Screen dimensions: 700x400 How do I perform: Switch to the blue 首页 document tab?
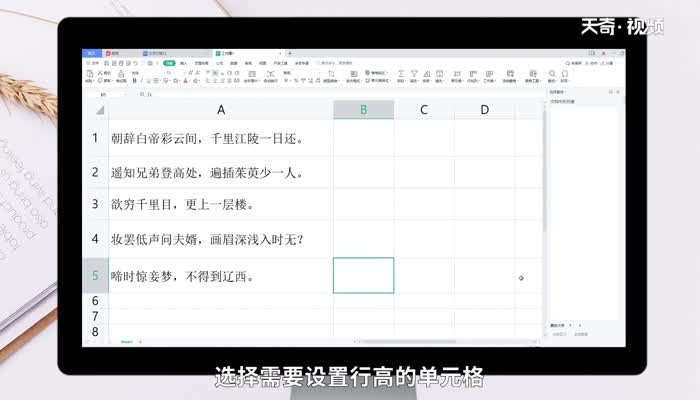click(x=92, y=53)
